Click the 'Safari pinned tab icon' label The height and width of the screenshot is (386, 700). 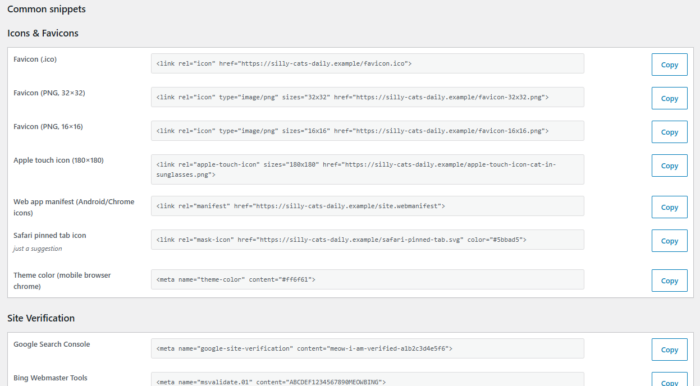pyautogui.click(x=50, y=235)
